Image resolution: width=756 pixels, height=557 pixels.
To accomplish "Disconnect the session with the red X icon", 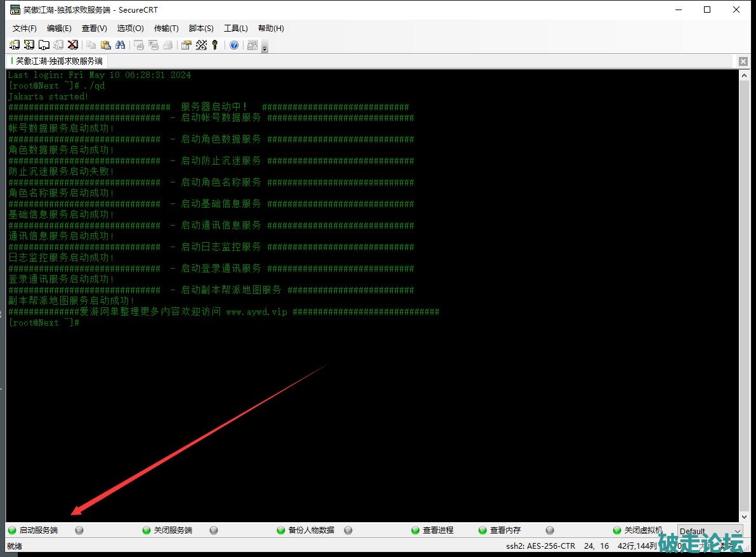I will coord(73,45).
